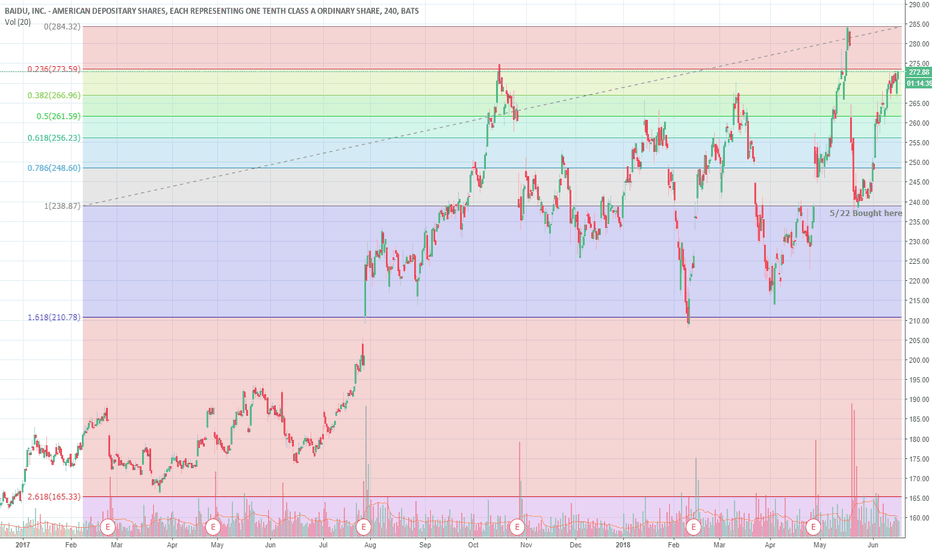Click the earnings E marker just before Mar 2017
Image resolution: width=932 pixels, height=550 pixels.
point(108,527)
